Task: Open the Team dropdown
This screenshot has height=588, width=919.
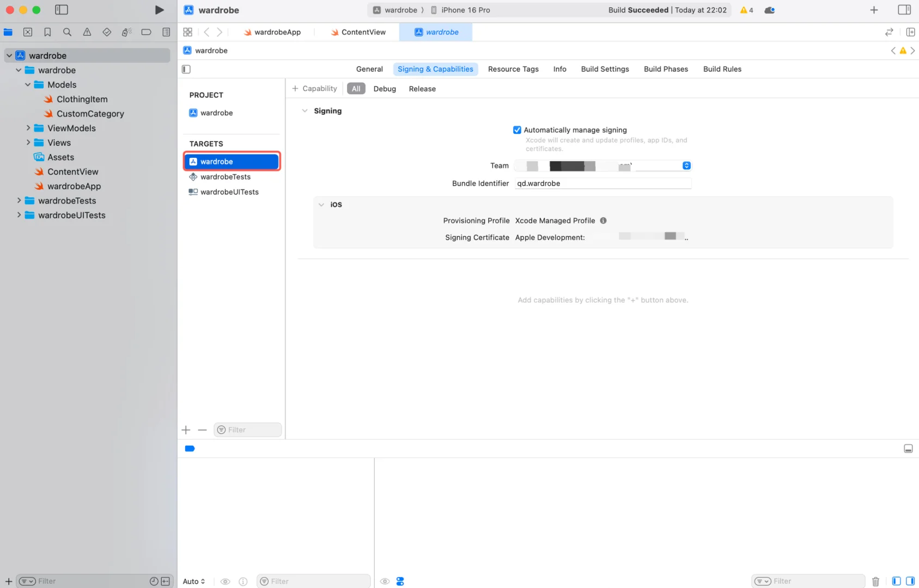Action: coord(603,166)
